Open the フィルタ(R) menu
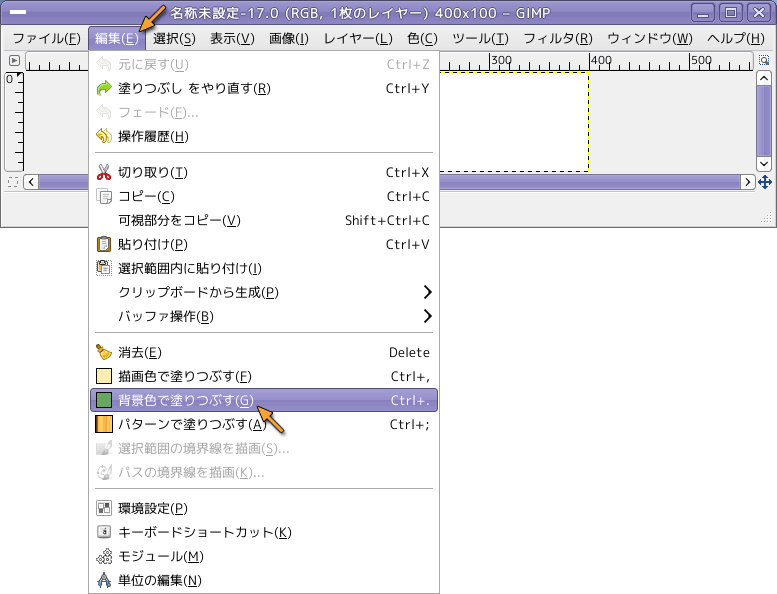Screen dimensions: 777x594 (558, 38)
